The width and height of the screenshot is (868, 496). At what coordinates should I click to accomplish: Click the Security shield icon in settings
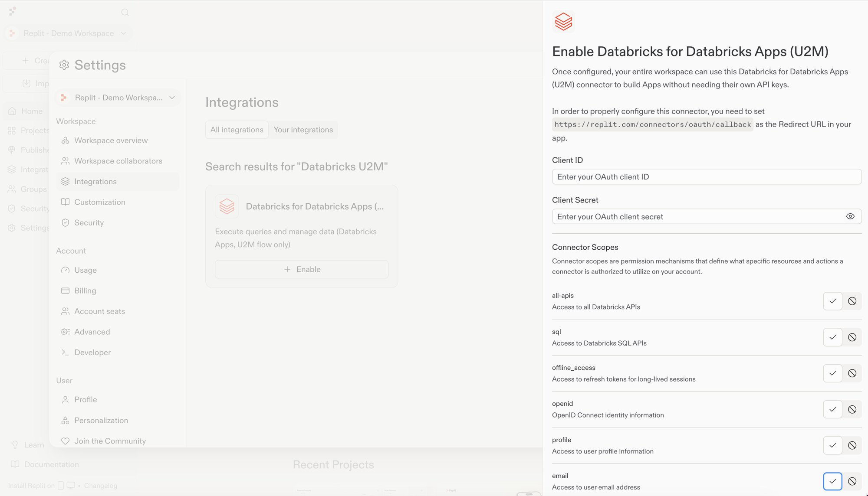point(65,222)
